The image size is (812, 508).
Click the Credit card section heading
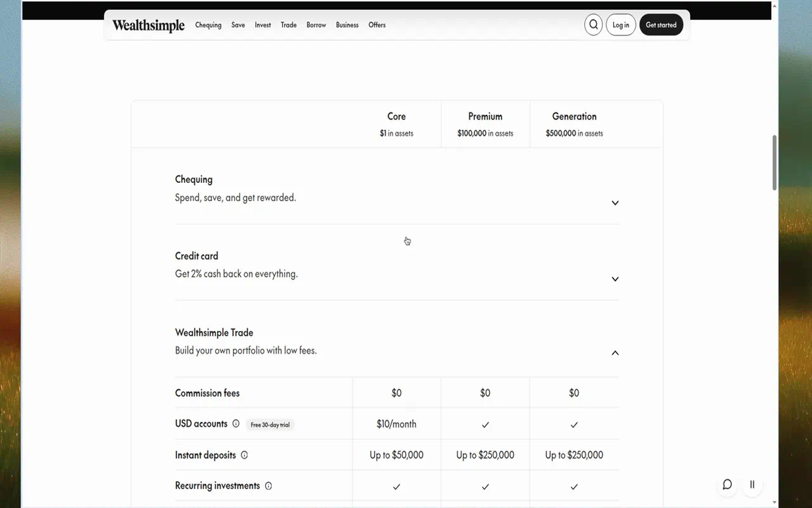196,256
